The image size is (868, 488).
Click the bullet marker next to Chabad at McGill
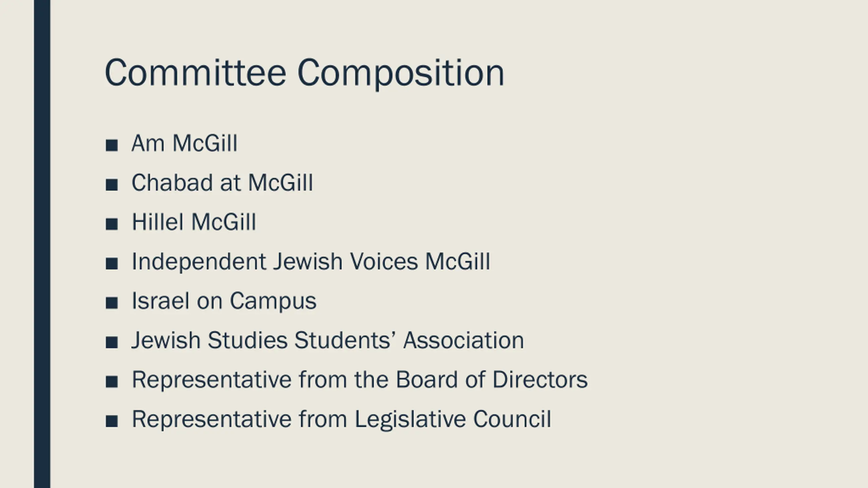point(112,185)
